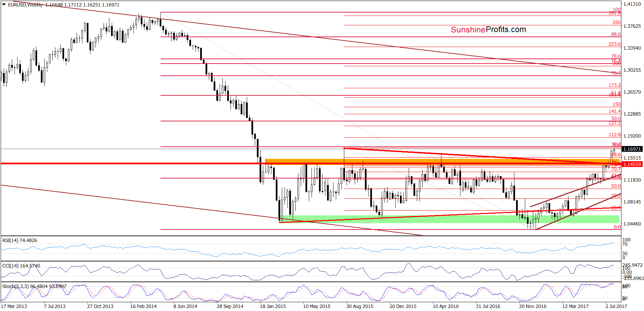Click the 1.19200 price axis label
The height and width of the screenshot is (311, 644).
point(632,136)
